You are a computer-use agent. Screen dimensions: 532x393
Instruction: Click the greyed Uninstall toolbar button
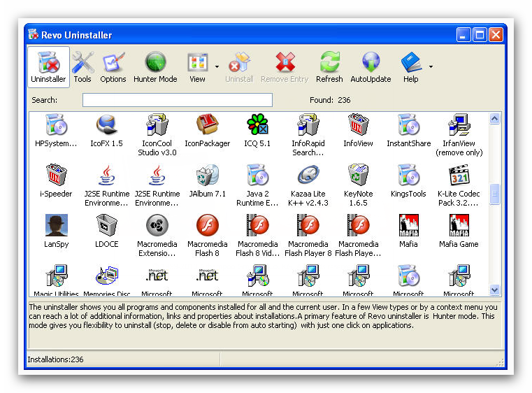click(x=239, y=67)
